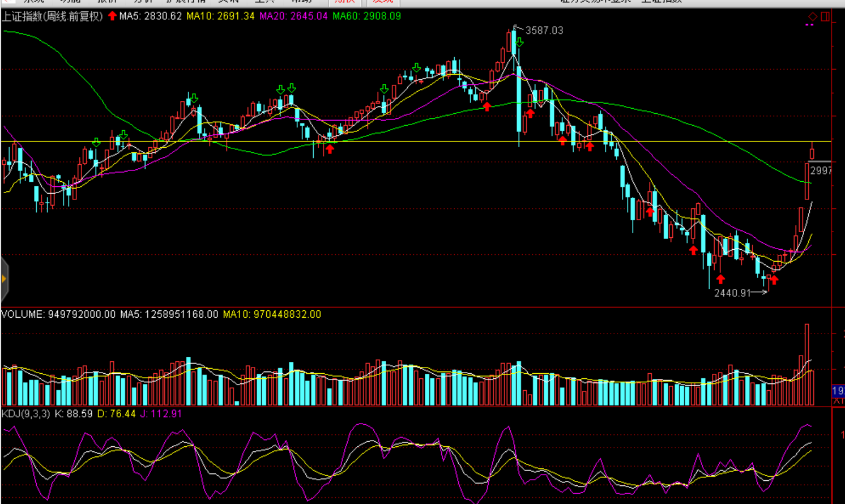Click the 2997 current price tag

coord(820,170)
